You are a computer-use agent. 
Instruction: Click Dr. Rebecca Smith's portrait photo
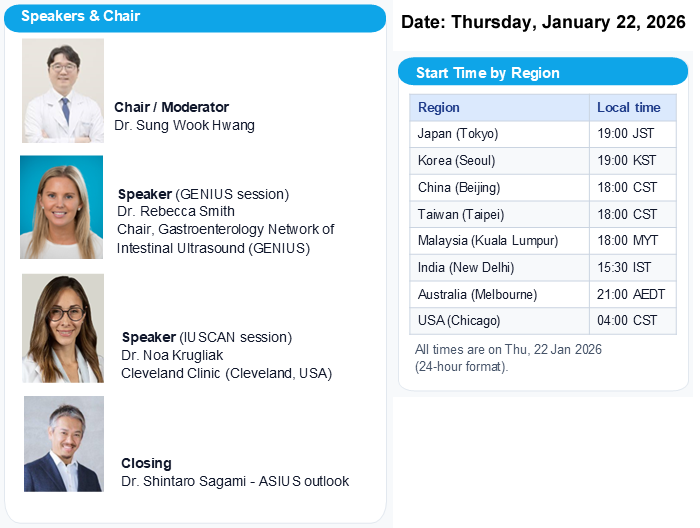tap(61, 207)
